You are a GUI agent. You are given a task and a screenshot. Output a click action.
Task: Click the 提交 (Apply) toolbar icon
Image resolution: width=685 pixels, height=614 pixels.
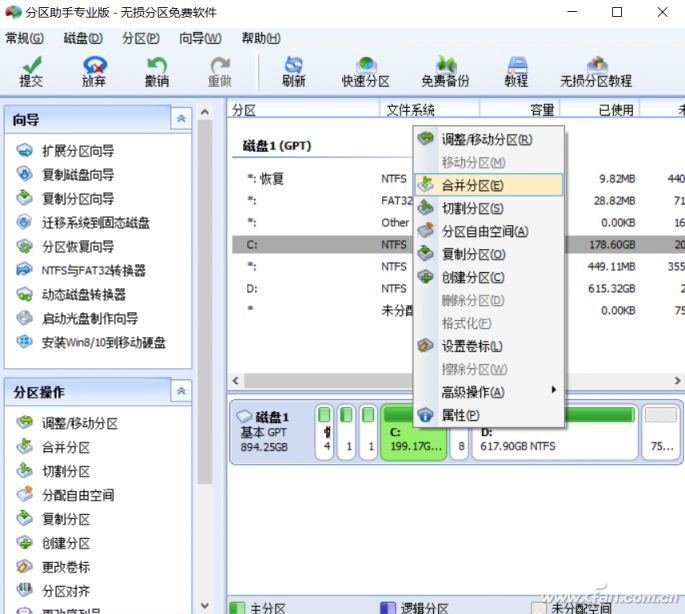31,72
